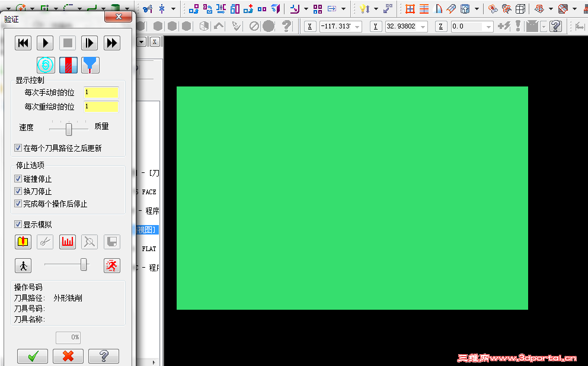Restart the verification with the rewind button

tap(23, 43)
